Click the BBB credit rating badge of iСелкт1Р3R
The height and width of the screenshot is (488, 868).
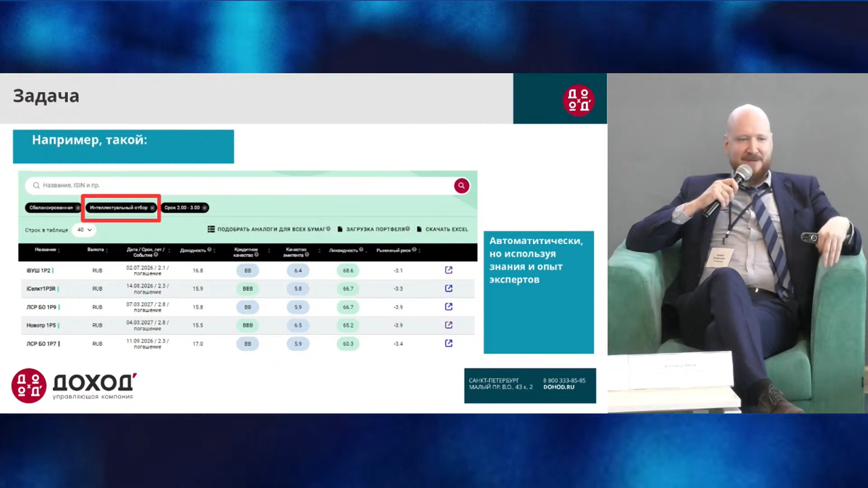pos(248,289)
